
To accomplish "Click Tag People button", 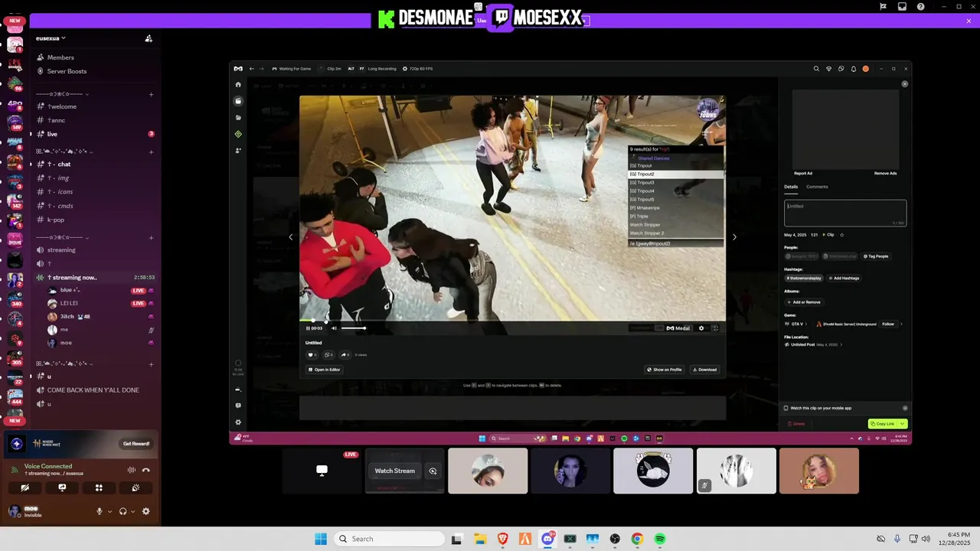I will pos(876,256).
